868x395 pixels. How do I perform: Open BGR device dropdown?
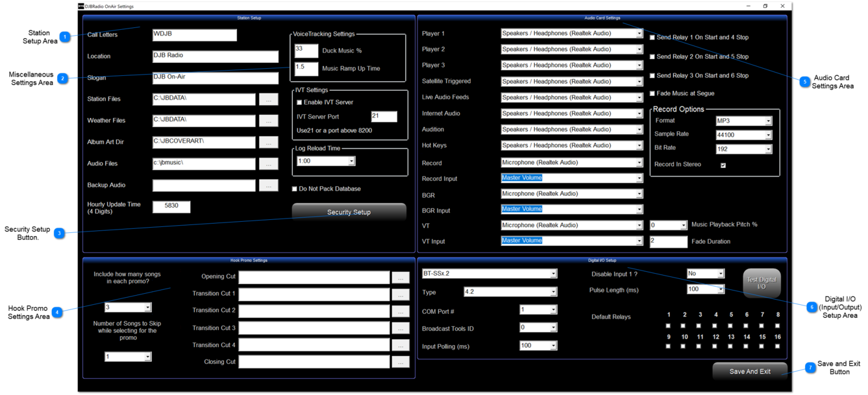tap(639, 194)
